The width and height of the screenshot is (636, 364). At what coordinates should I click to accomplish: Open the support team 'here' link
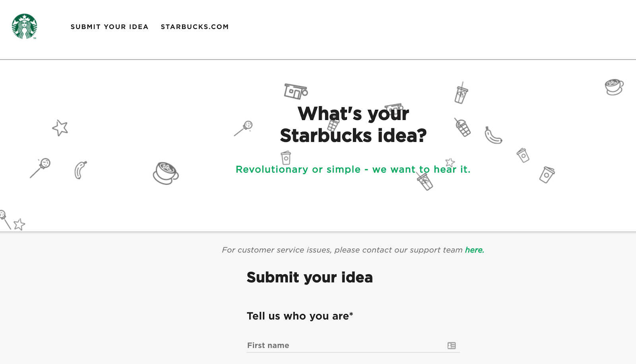(475, 250)
